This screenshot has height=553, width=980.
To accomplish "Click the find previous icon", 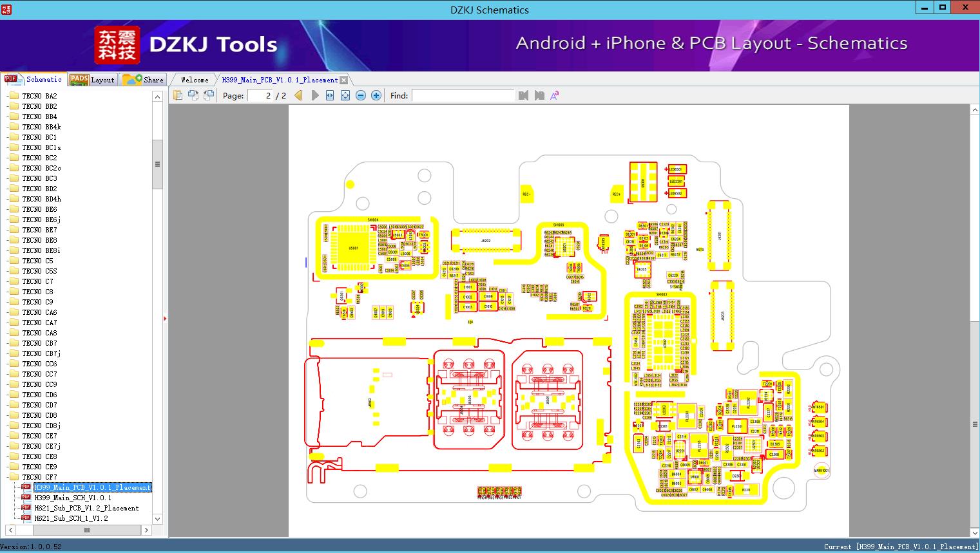I will coord(523,95).
